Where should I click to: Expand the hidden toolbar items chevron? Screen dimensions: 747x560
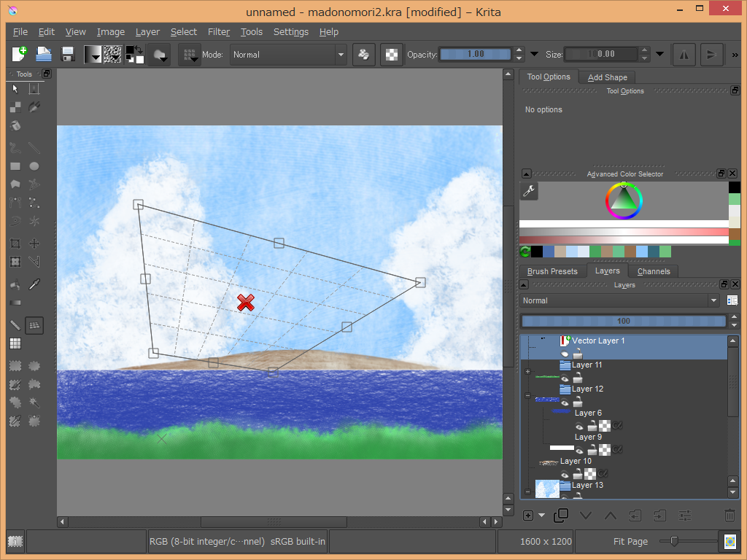[x=735, y=55]
